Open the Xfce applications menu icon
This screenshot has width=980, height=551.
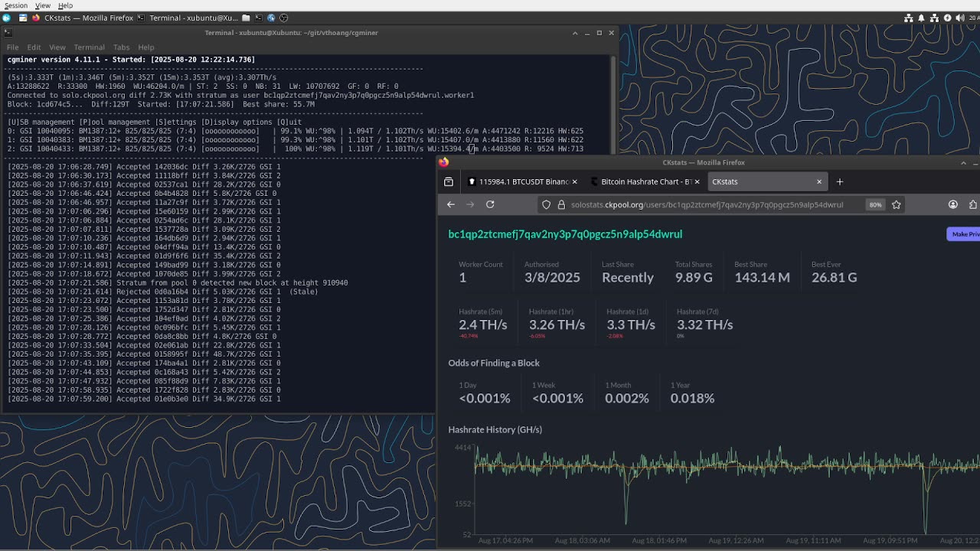coord(6,18)
